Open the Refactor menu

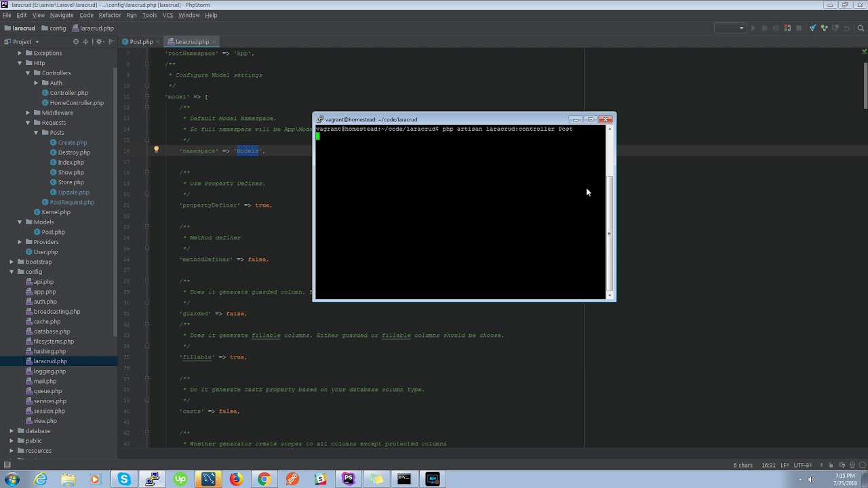(x=110, y=15)
